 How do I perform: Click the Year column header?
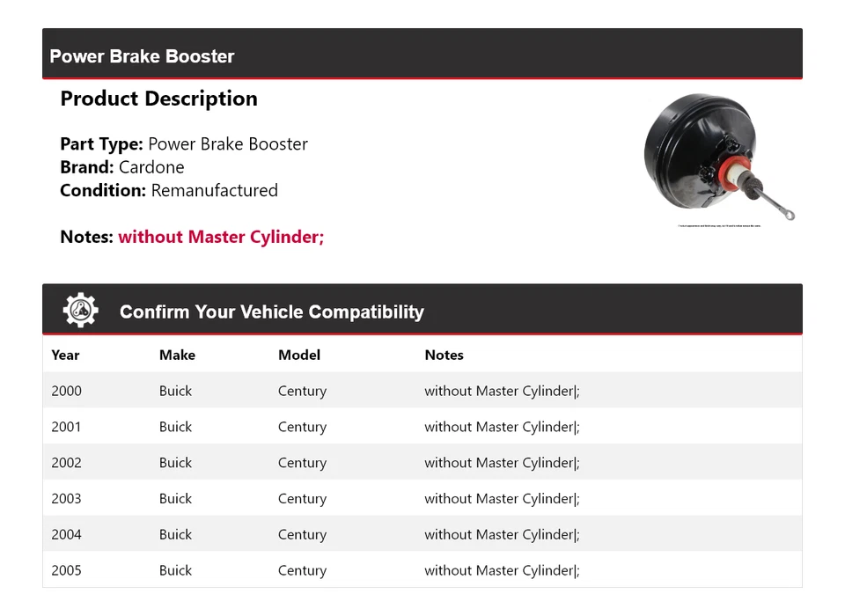click(65, 355)
